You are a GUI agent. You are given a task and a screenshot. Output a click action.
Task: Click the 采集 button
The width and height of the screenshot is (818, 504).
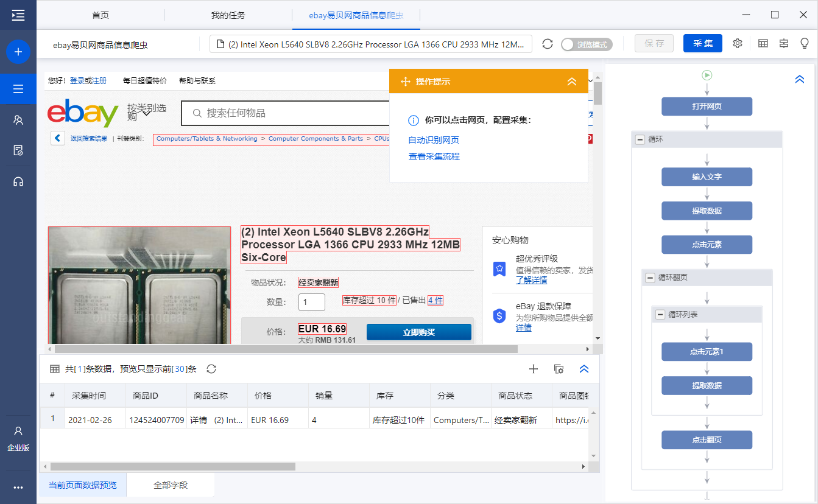click(703, 44)
